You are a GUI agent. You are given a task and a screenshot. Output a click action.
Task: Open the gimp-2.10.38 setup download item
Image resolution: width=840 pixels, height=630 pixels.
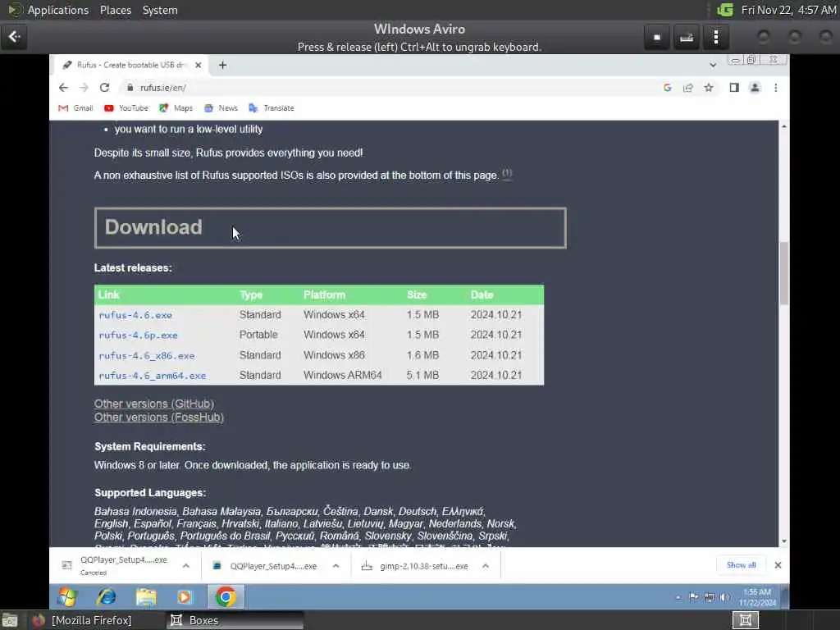(415, 566)
